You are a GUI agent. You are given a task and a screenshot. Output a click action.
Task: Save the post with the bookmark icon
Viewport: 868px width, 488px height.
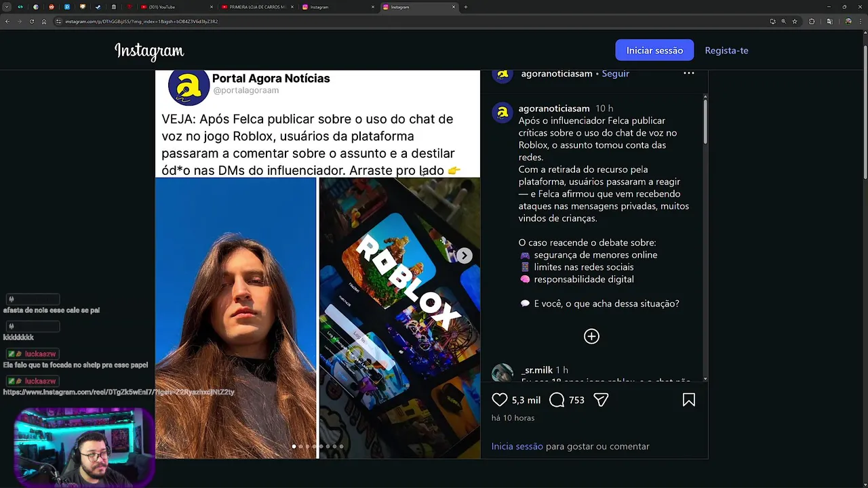point(689,400)
